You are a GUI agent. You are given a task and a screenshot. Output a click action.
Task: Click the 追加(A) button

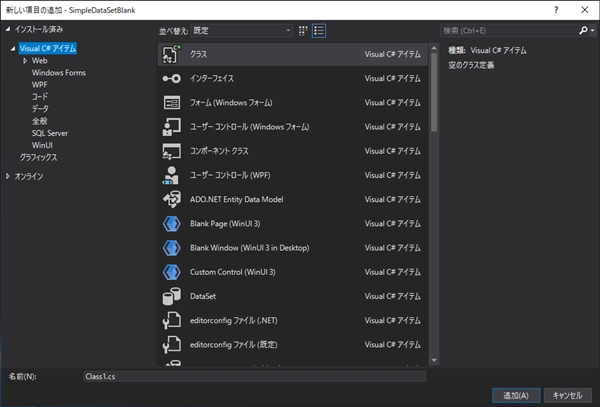(x=516, y=396)
